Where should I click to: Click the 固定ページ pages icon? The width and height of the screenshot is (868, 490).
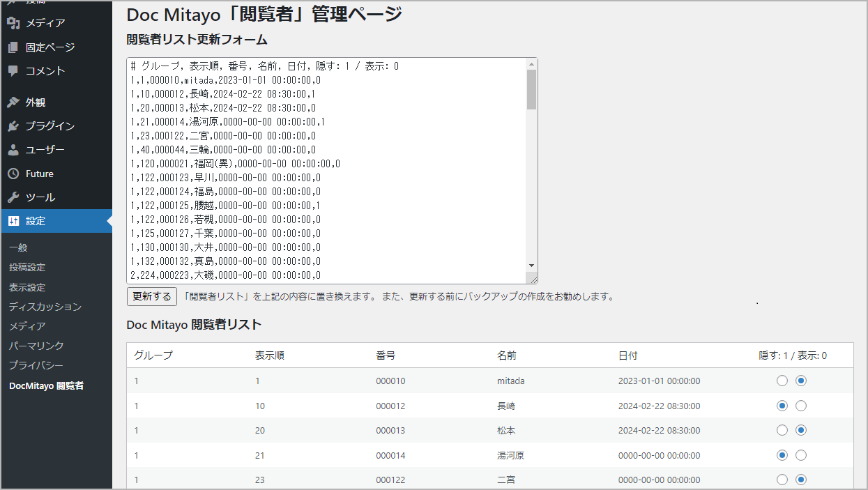pyautogui.click(x=13, y=47)
